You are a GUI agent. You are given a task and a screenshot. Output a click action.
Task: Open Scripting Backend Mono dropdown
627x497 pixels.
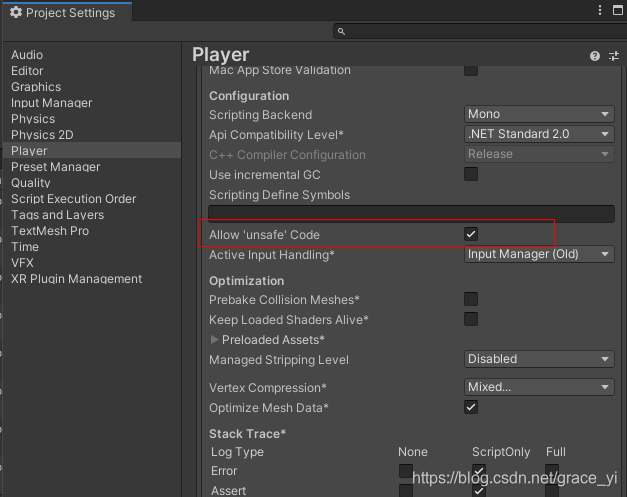[539, 114]
